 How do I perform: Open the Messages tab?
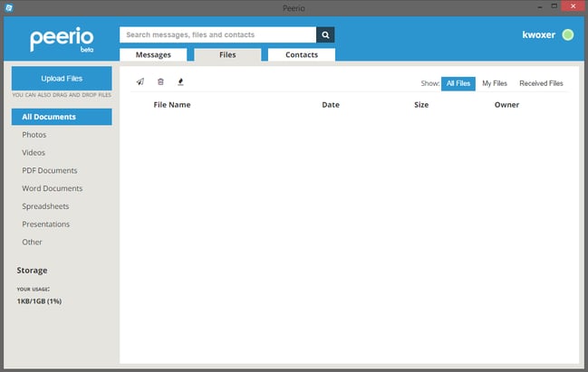point(153,54)
